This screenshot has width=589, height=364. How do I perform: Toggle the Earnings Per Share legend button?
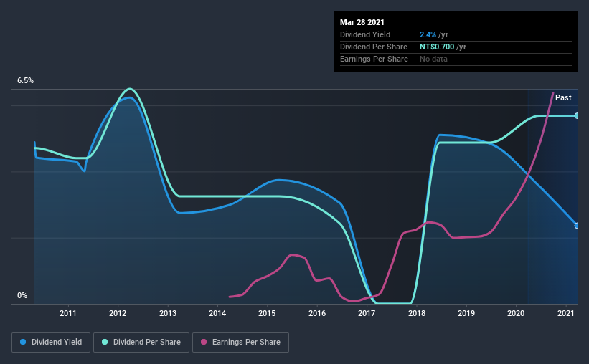click(240, 343)
